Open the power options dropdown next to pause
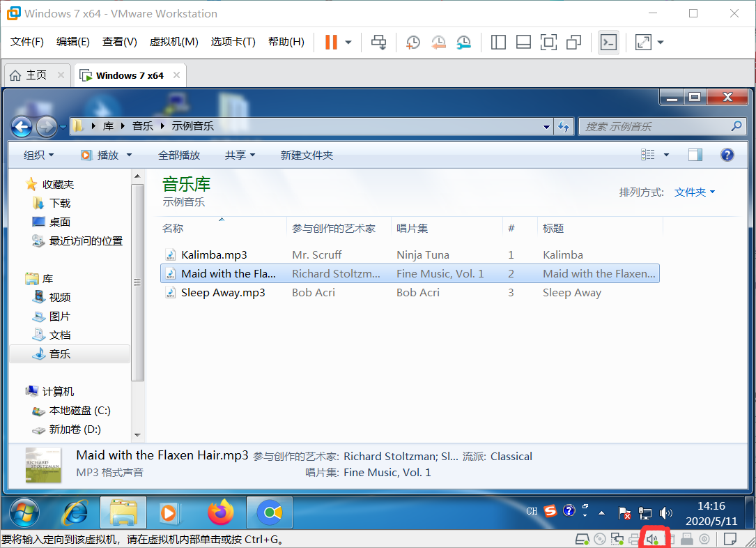Image resolution: width=756 pixels, height=548 pixels. pyautogui.click(x=348, y=43)
